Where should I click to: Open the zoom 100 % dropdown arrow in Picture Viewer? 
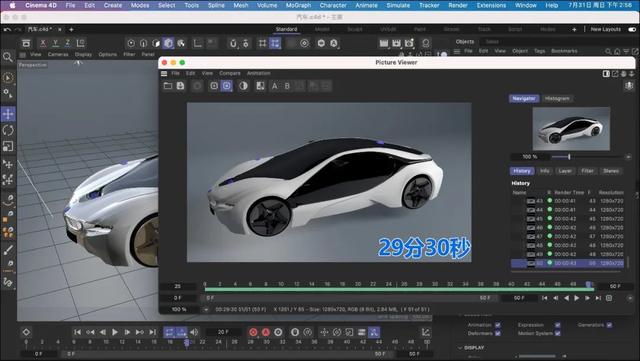tap(206, 310)
